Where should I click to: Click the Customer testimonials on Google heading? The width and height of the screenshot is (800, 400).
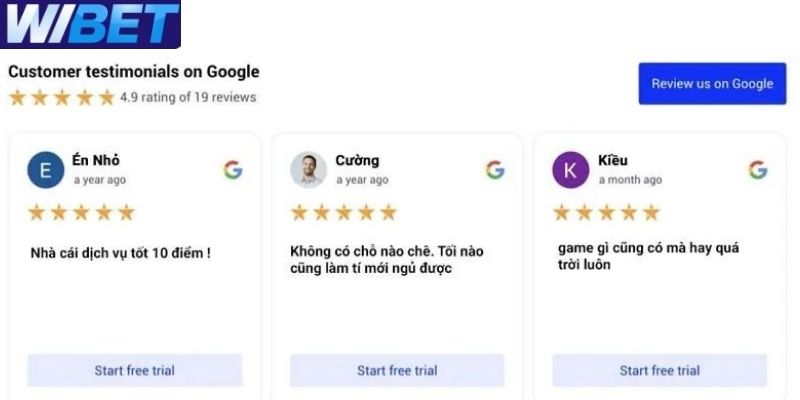(x=134, y=72)
